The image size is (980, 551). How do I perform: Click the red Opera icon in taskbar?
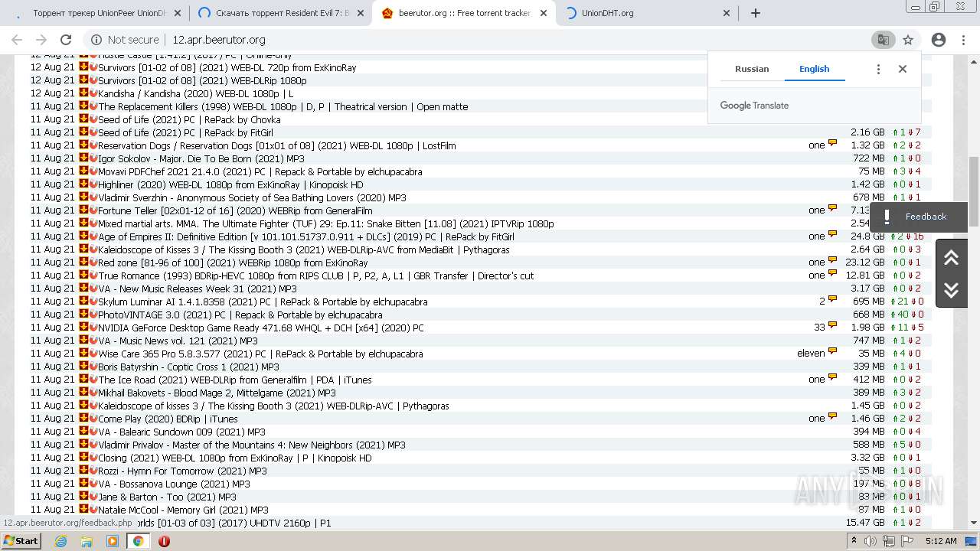[164, 541]
